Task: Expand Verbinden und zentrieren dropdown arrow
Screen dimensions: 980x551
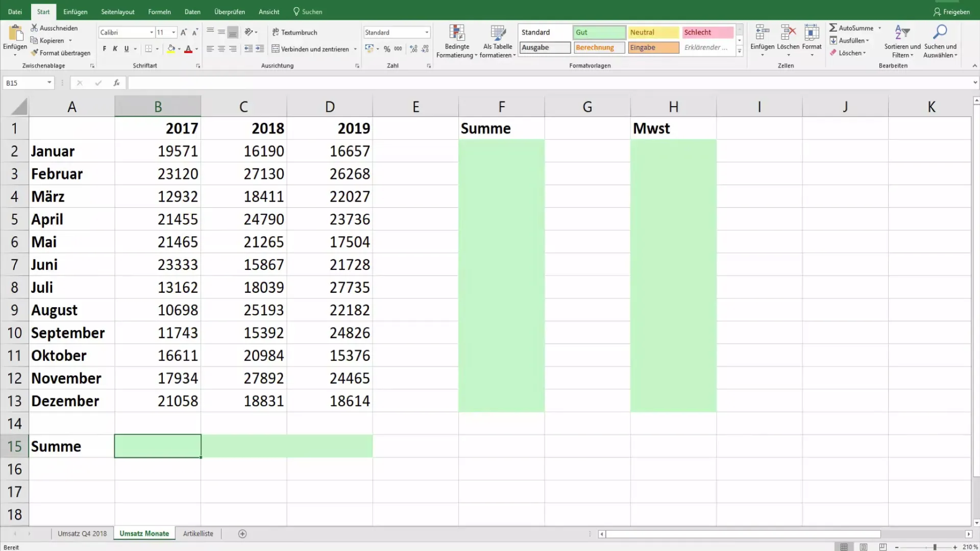Action: click(355, 49)
